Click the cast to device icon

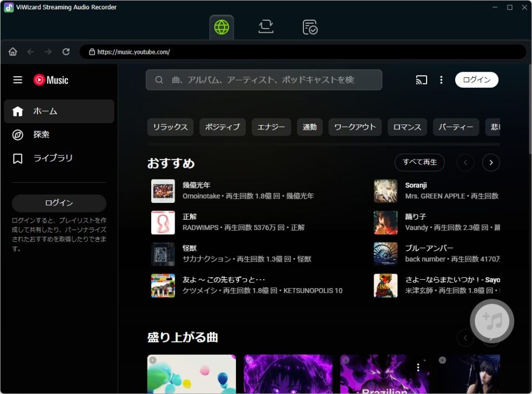pyautogui.click(x=421, y=80)
